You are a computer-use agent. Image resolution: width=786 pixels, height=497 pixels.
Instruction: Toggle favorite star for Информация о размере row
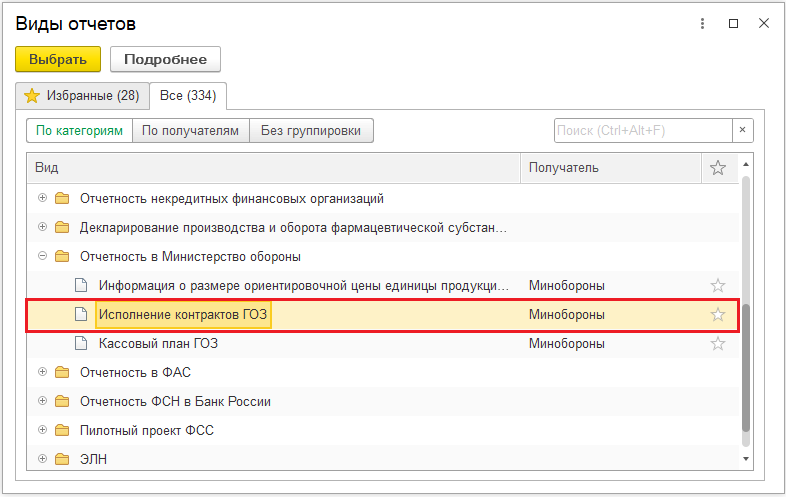coord(718,286)
